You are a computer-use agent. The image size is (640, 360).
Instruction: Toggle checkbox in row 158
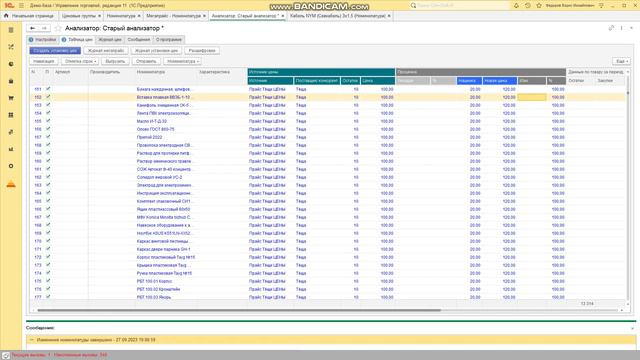48,144
